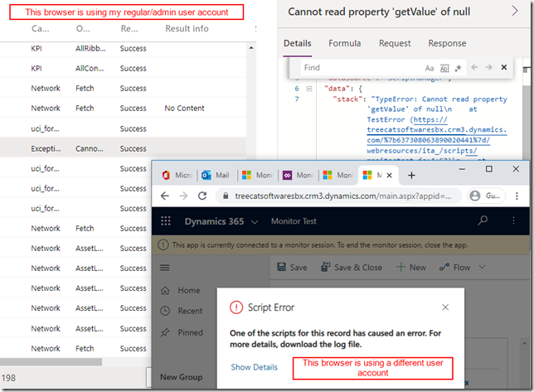Click the Ca... column header
The height and width of the screenshot is (392, 534).
(x=40, y=28)
